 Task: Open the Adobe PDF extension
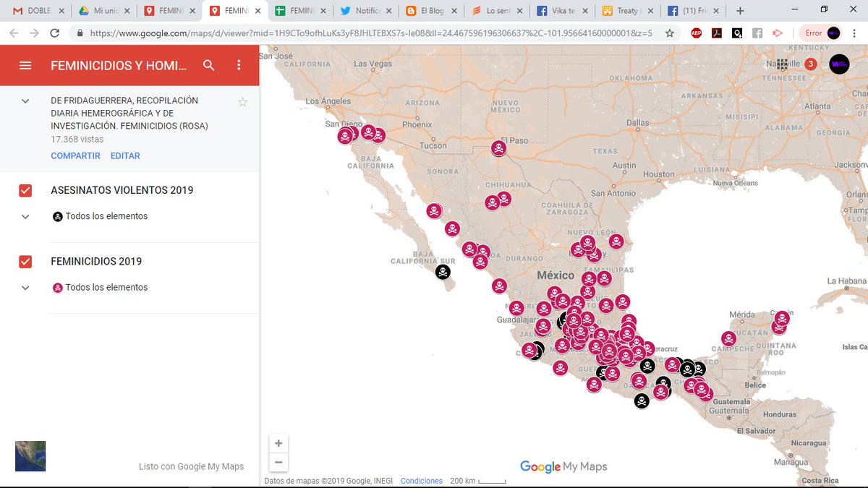716,33
